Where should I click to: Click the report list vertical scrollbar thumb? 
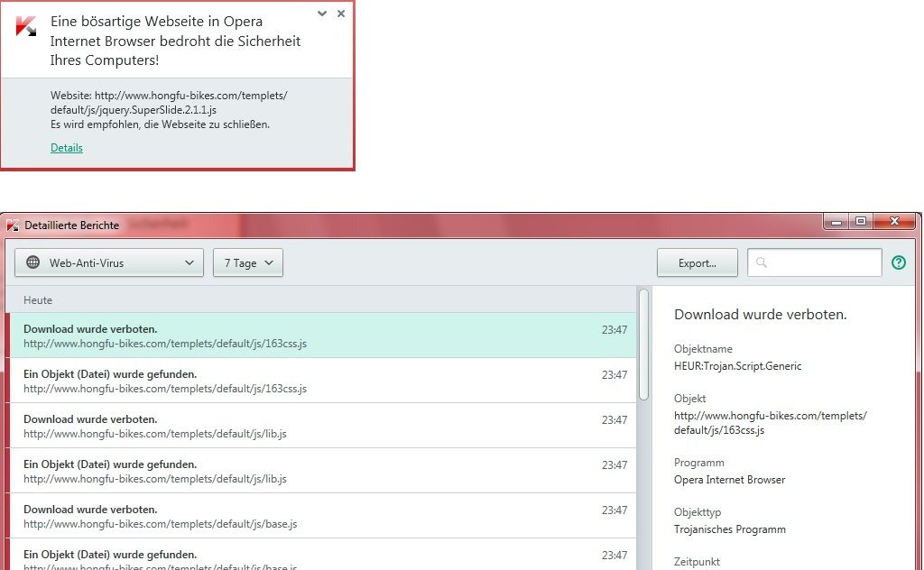point(643,343)
